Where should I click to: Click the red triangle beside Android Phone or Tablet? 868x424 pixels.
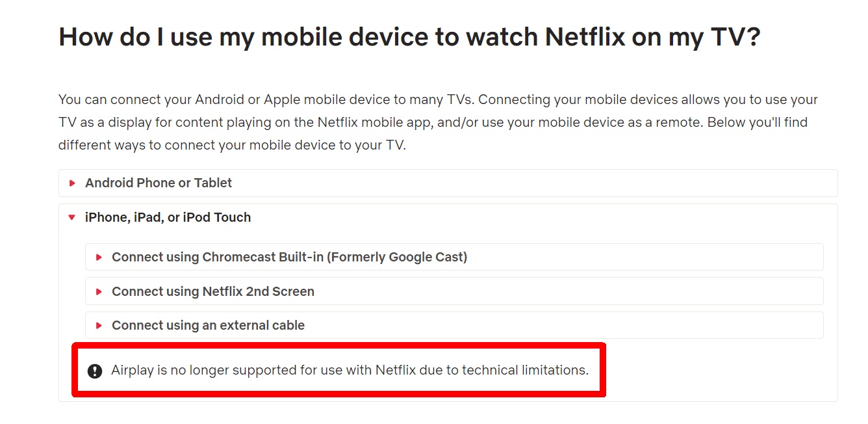[72, 183]
